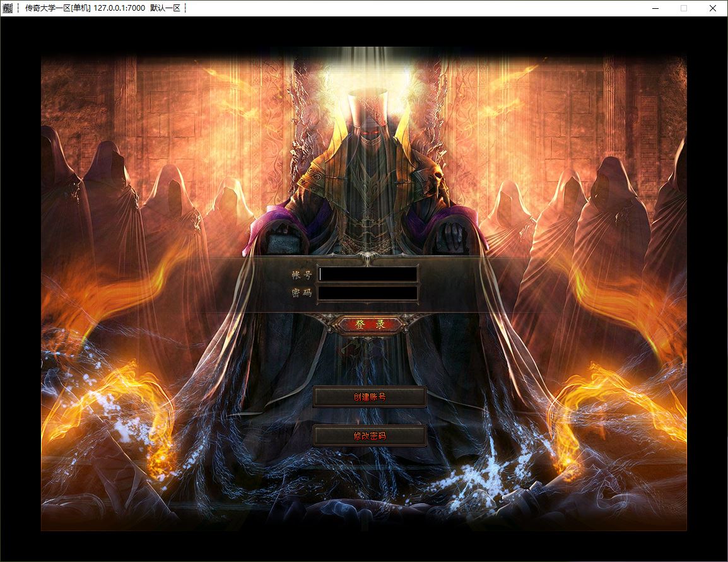Viewport: 728px width, 562px height.
Task: Minimize the game window
Action: click(655, 8)
